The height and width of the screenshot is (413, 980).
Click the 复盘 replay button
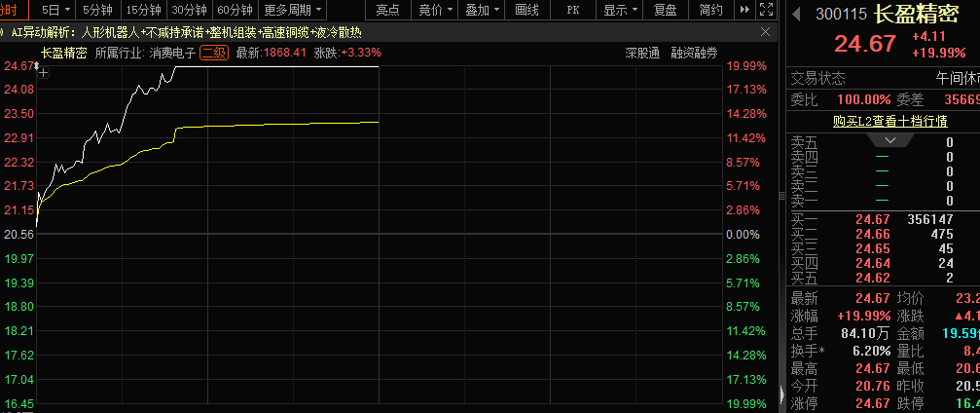(665, 10)
